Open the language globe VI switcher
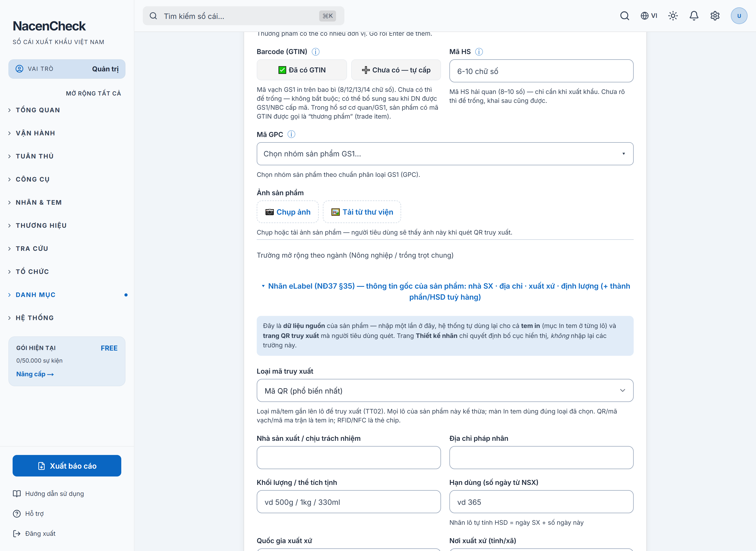756x551 pixels. pyautogui.click(x=649, y=16)
